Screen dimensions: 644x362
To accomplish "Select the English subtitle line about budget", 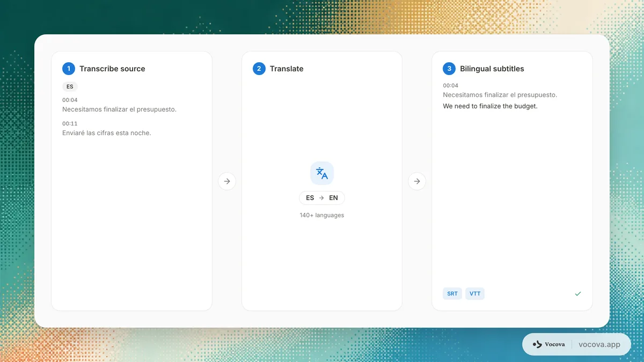I will coord(490,106).
